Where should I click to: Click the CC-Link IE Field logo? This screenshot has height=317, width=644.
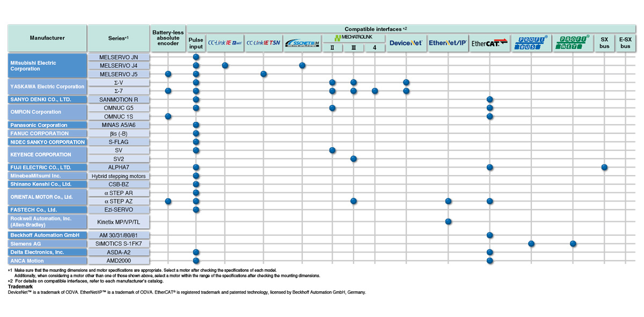[x=225, y=42]
